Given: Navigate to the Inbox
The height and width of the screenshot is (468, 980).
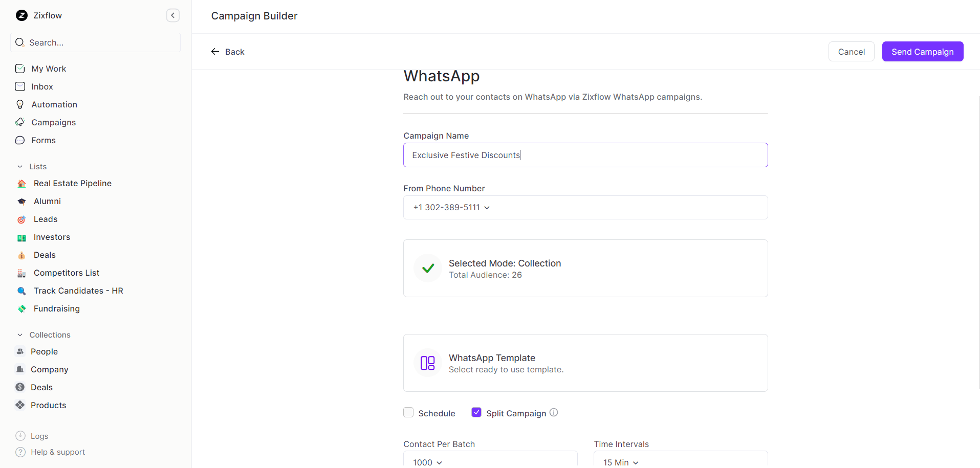Looking at the screenshot, I should click(x=42, y=86).
